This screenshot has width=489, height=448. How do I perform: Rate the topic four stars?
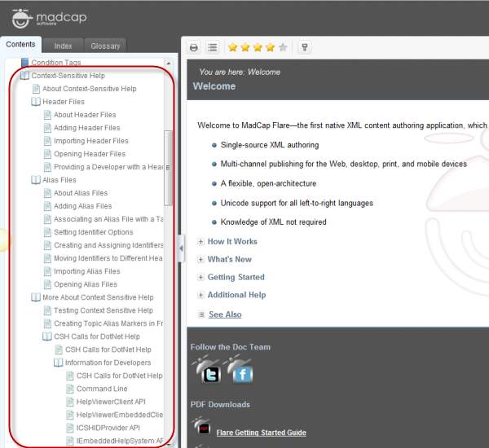(x=271, y=47)
